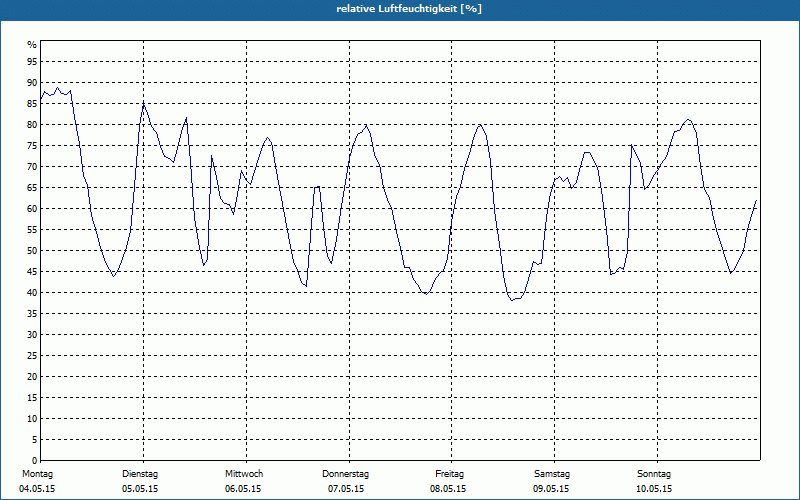Click the chart title 'relative Luftfeuchtigkeit [%]'
Viewport: 800px width, 500px height.
(409, 9)
